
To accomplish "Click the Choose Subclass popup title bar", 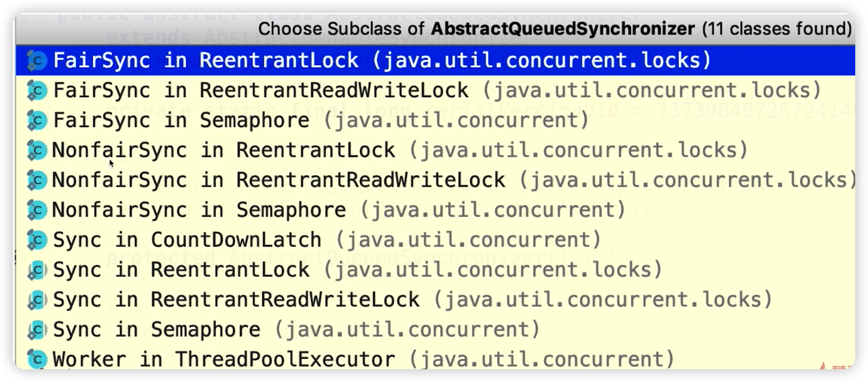I will [x=435, y=29].
